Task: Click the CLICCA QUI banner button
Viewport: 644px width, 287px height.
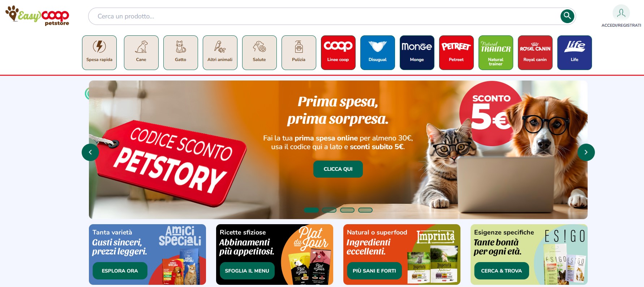Action: (x=338, y=169)
